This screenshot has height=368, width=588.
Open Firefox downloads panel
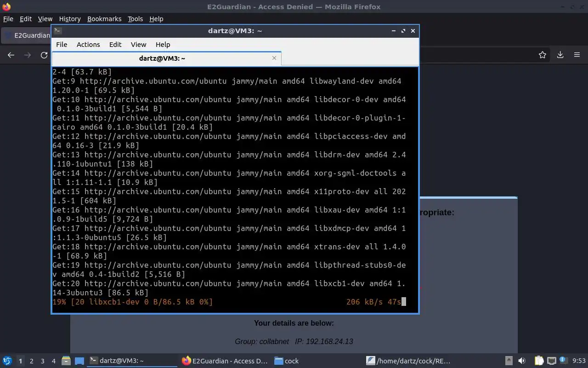tap(560, 55)
